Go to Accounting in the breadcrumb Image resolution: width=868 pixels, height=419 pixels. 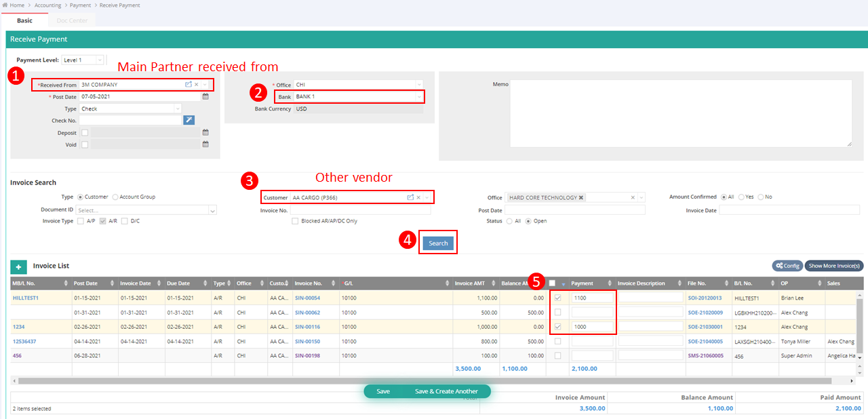click(47, 5)
